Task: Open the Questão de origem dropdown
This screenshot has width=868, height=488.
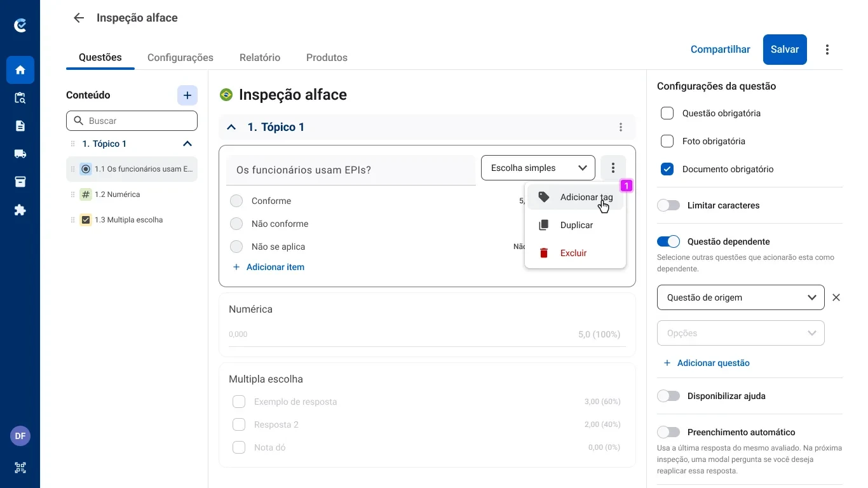Action: (x=740, y=297)
